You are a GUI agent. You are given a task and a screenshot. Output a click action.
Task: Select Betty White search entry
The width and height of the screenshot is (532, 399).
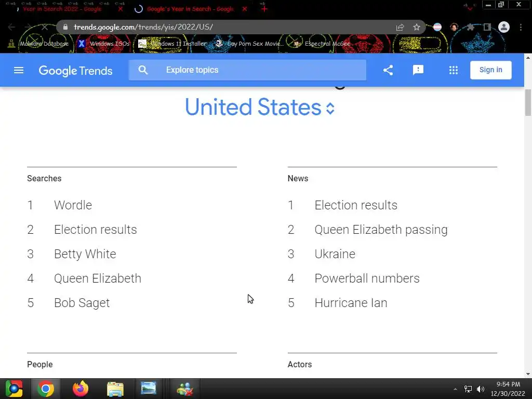pyautogui.click(x=85, y=254)
